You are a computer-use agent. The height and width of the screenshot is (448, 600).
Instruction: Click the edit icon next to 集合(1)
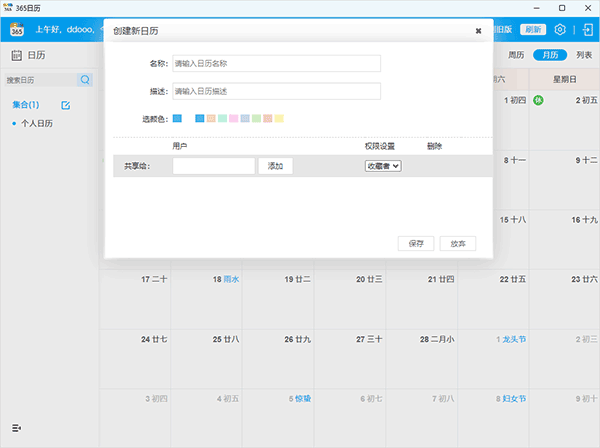coord(66,105)
